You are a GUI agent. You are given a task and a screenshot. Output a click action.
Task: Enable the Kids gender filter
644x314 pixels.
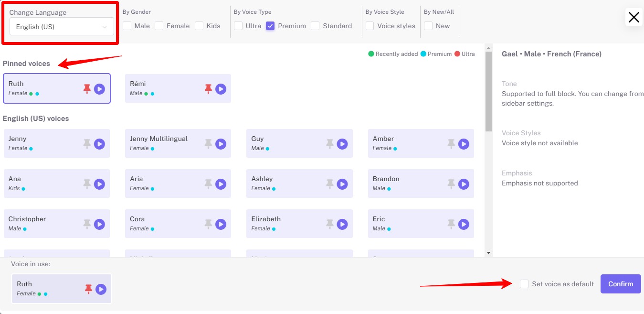pos(199,26)
